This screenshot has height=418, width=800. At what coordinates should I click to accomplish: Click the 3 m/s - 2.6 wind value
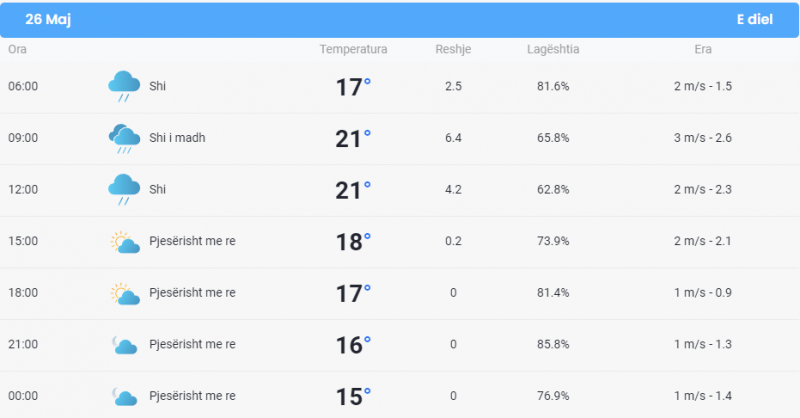[x=703, y=138]
